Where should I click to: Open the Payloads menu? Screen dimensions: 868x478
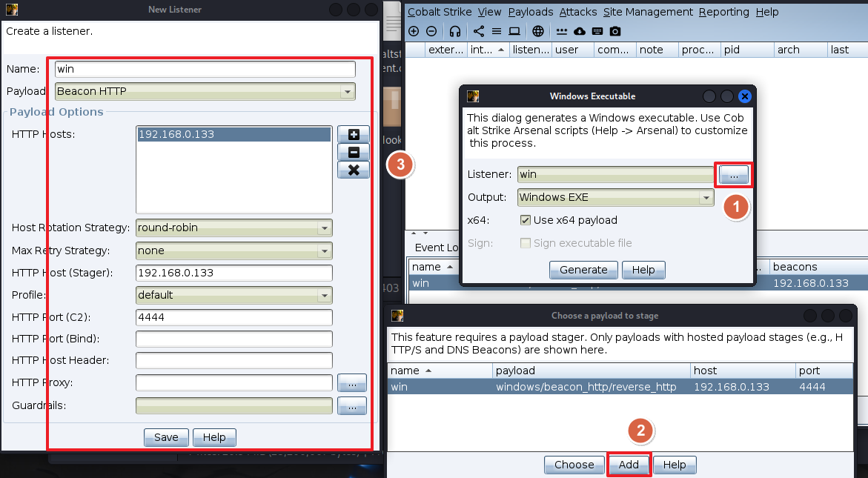530,12
